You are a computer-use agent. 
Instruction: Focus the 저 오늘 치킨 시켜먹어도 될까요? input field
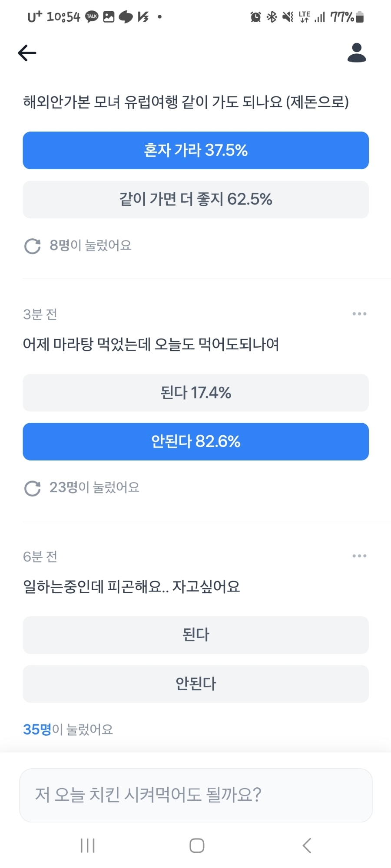(196, 795)
